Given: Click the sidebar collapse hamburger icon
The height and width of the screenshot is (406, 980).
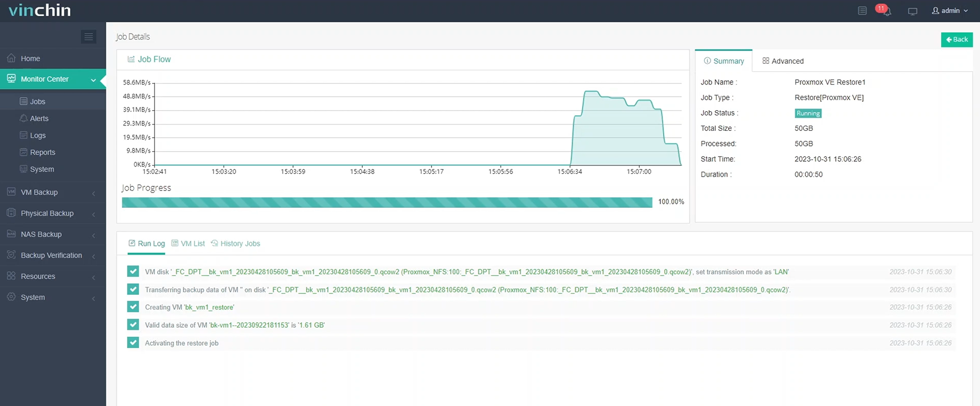Looking at the screenshot, I should (x=88, y=37).
